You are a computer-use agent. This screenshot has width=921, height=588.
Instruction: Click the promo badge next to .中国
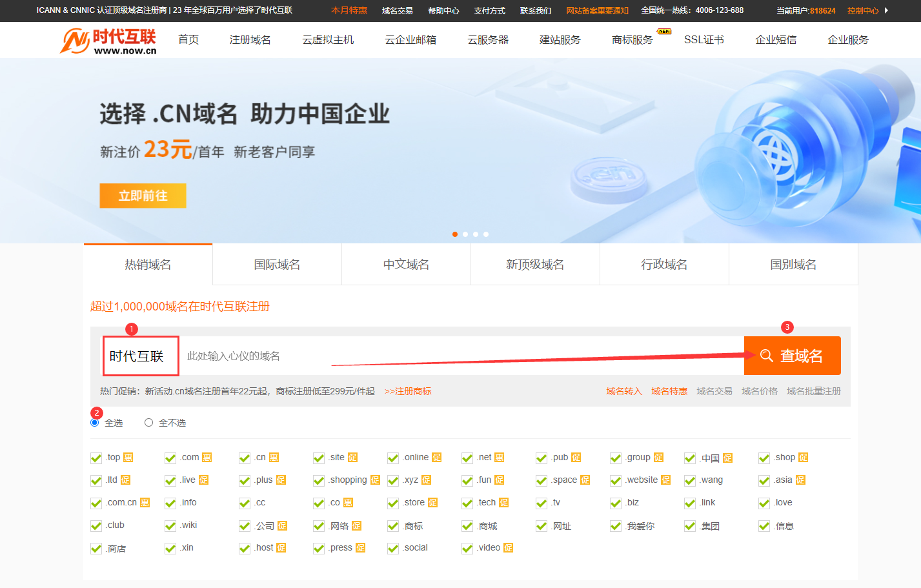(727, 458)
